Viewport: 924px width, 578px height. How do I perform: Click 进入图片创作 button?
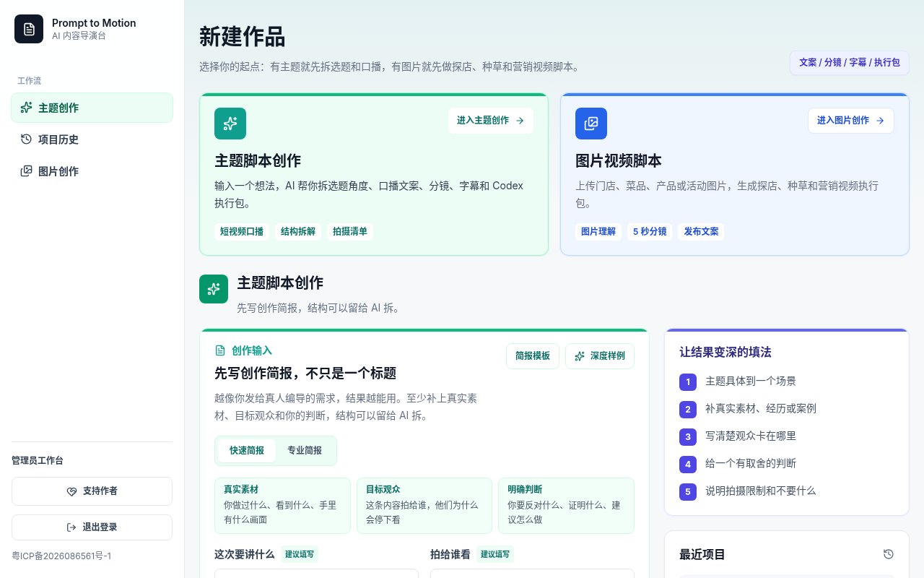coord(851,121)
